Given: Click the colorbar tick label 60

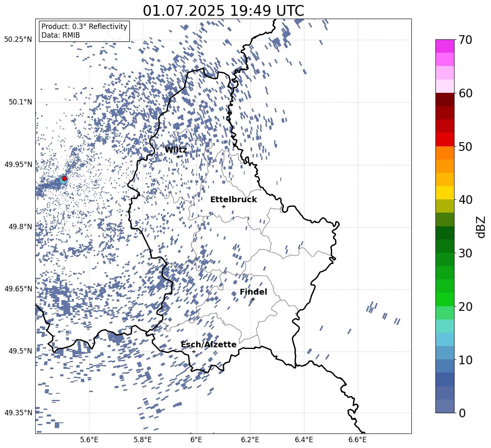Looking at the screenshot, I should (466, 93).
